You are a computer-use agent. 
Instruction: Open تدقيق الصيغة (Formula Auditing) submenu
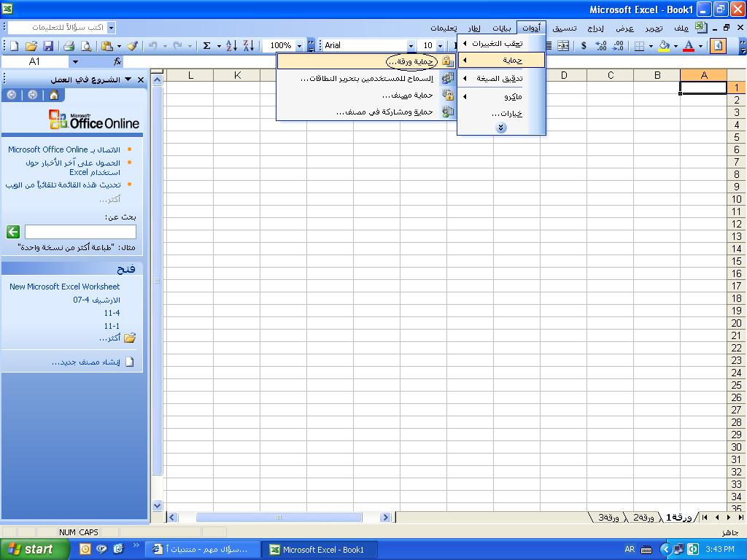coord(501,79)
